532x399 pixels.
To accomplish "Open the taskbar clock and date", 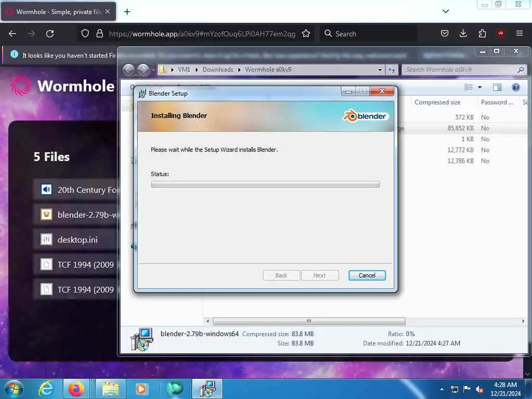I will (x=506, y=389).
